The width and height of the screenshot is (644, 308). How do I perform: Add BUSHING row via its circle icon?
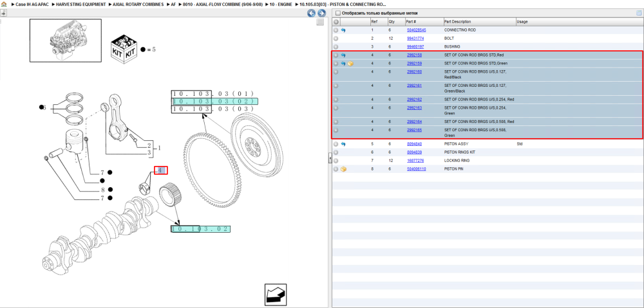[x=336, y=47]
